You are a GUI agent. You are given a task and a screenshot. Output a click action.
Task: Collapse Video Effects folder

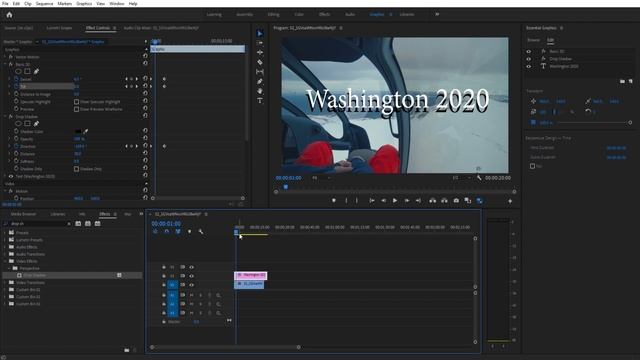[5, 261]
